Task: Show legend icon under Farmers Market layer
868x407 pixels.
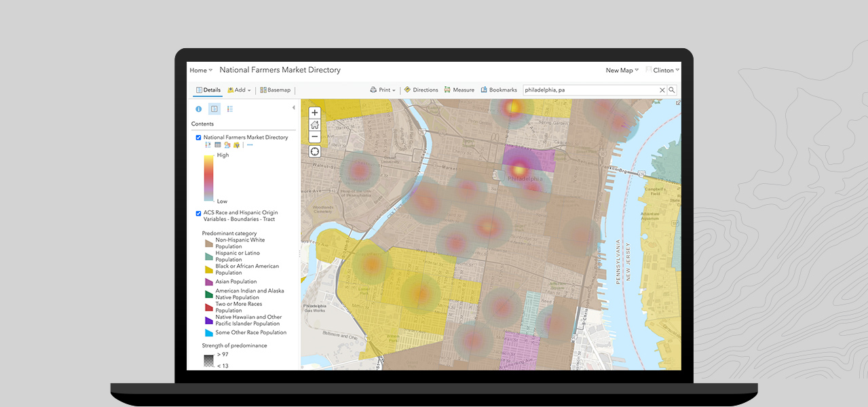Action: coord(208,144)
